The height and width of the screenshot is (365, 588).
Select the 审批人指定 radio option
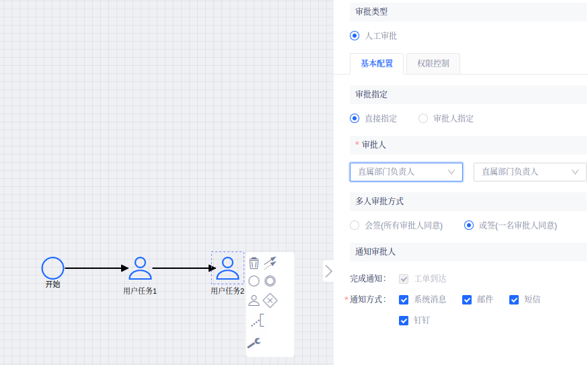(x=423, y=118)
